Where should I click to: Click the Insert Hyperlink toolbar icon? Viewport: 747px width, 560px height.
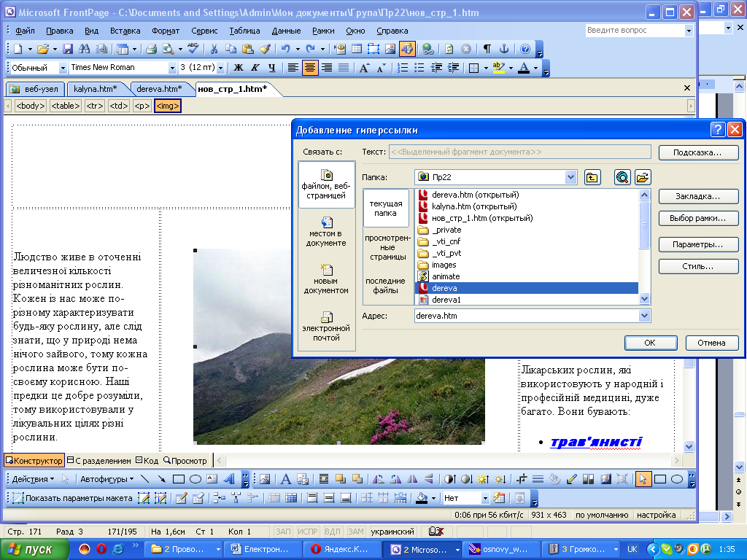coord(427,49)
